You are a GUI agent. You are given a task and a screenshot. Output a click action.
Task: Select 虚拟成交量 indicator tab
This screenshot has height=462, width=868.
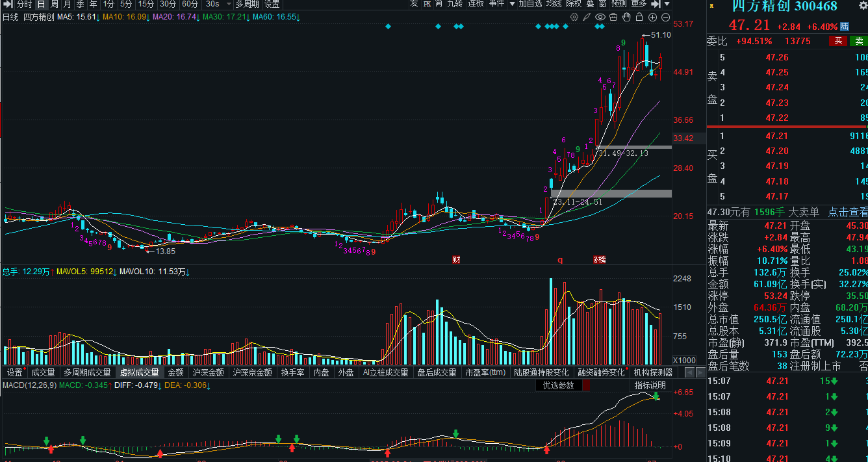pos(139,372)
